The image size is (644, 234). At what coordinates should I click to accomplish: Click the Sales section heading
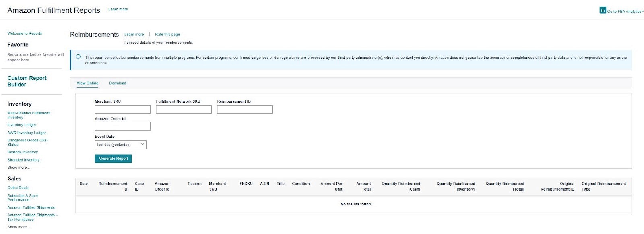tap(14, 179)
